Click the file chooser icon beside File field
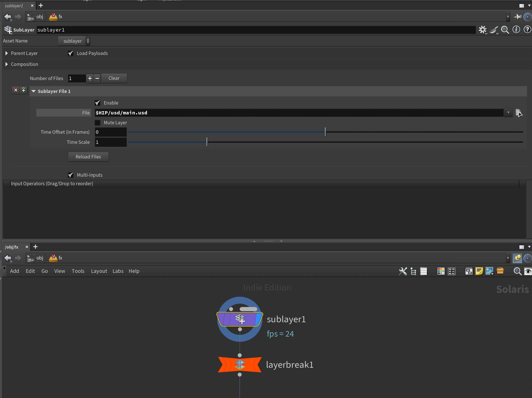532x398 pixels. tap(518, 112)
